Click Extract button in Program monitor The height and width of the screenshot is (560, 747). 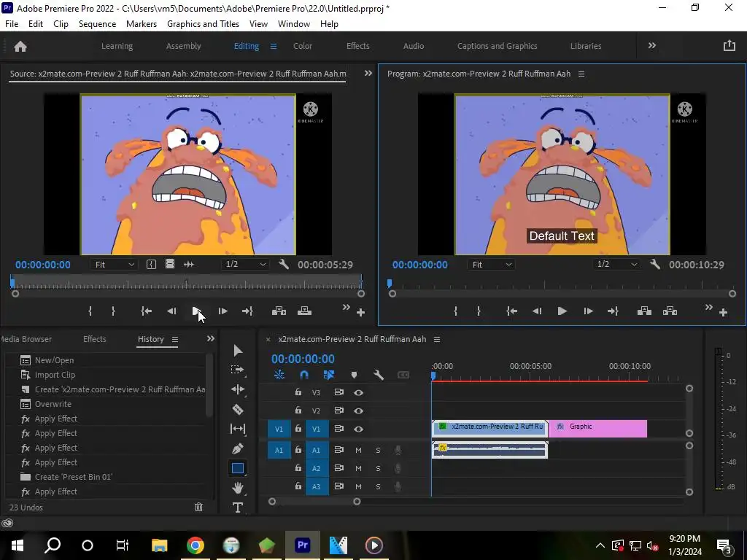(x=670, y=311)
